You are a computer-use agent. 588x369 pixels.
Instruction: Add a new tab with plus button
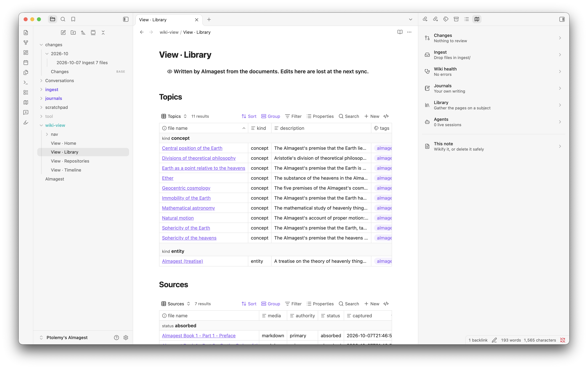tap(209, 19)
